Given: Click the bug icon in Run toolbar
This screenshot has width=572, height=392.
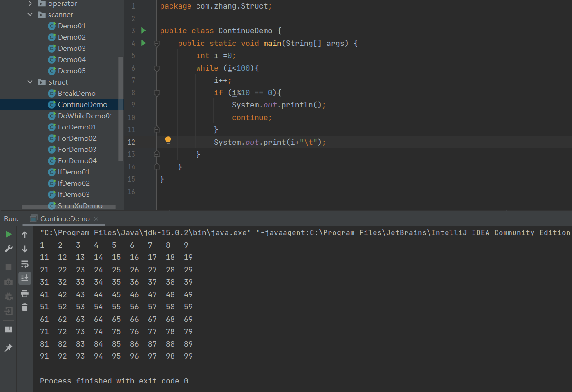Looking at the screenshot, I should coord(9,297).
